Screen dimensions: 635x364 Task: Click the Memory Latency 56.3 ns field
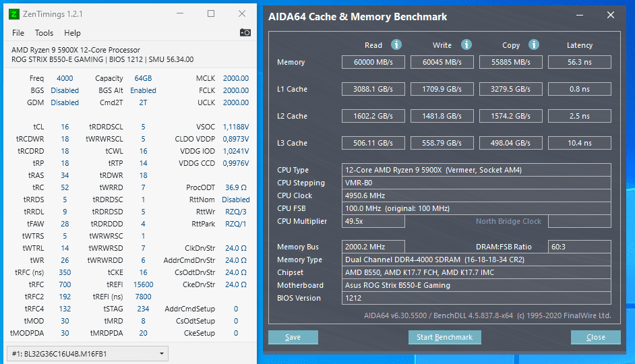pos(580,62)
